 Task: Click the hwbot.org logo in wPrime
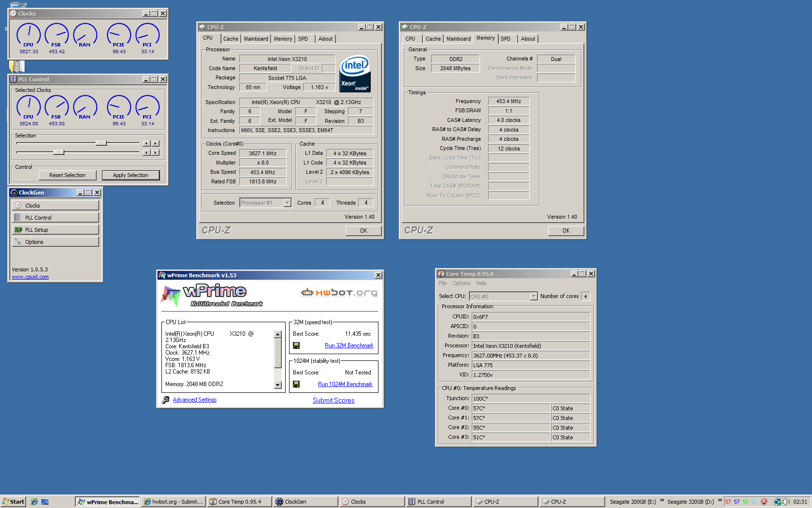click(x=339, y=292)
